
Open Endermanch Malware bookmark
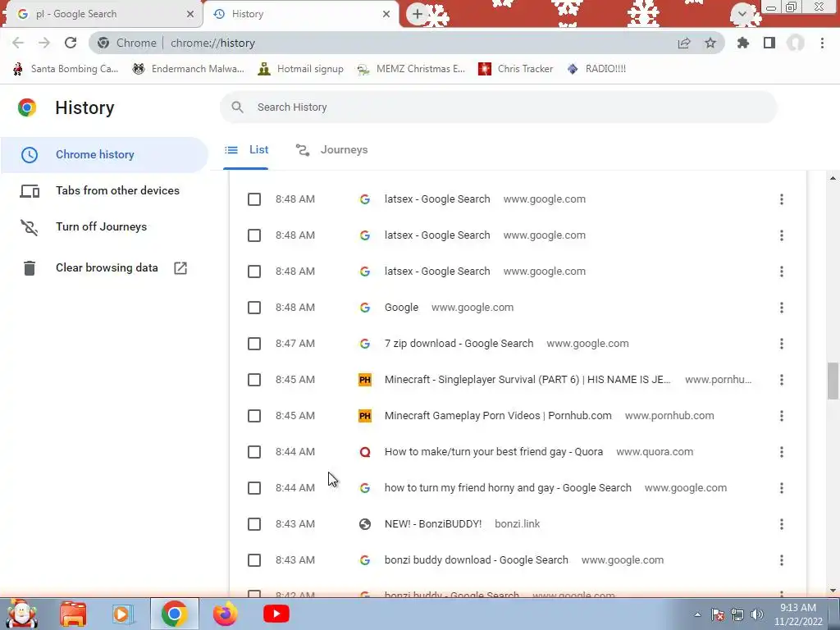coord(189,69)
